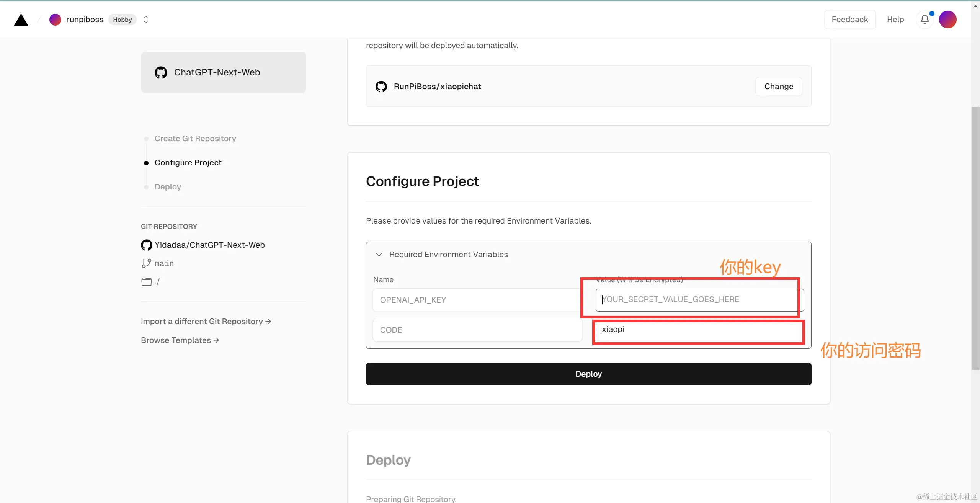Click the main branch icon
The width and height of the screenshot is (980, 503).
tap(146, 263)
